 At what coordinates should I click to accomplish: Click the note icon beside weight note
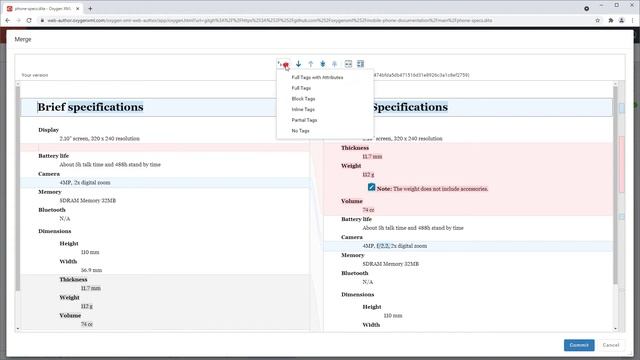point(371,187)
